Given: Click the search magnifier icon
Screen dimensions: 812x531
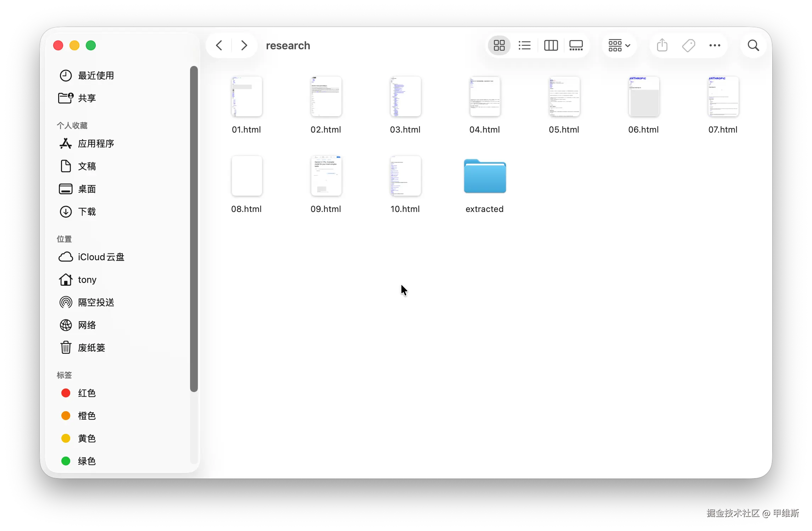Looking at the screenshot, I should tap(753, 45).
